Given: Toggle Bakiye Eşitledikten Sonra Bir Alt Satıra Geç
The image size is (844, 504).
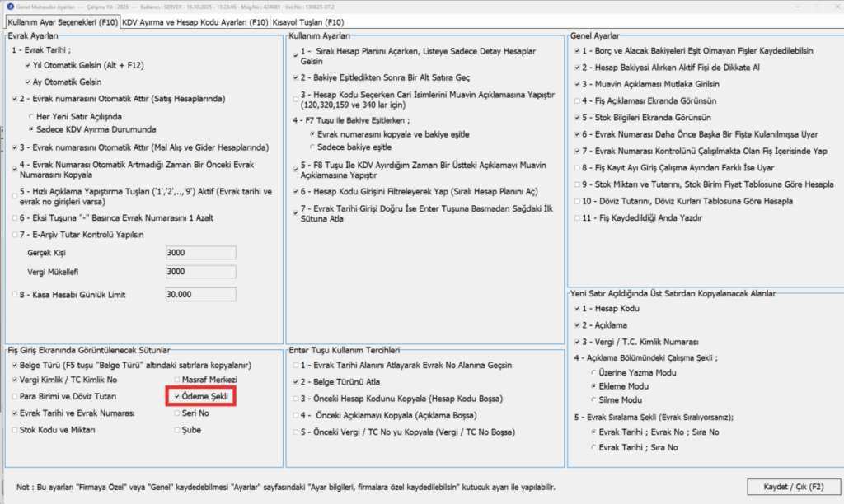Looking at the screenshot, I should [x=296, y=77].
